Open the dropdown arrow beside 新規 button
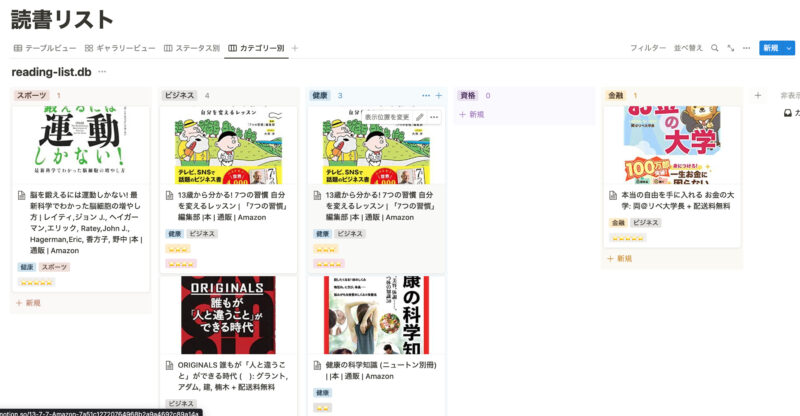 (x=789, y=48)
